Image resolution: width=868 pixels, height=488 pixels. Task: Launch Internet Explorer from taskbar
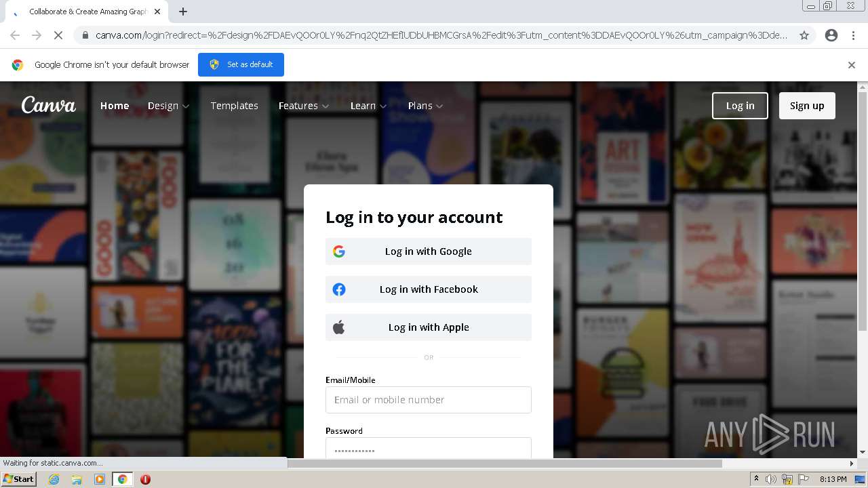(x=54, y=479)
